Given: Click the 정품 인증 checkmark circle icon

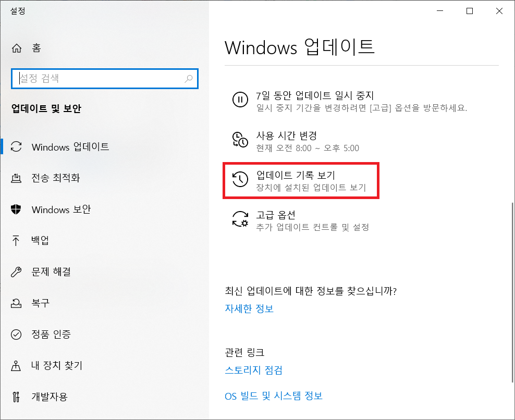Looking at the screenshot, I should pos(16,335).
